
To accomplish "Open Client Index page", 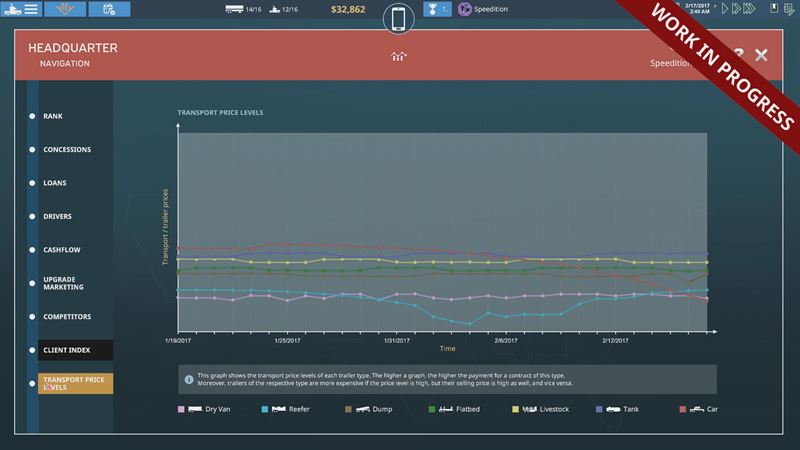I will coord(67,350).
